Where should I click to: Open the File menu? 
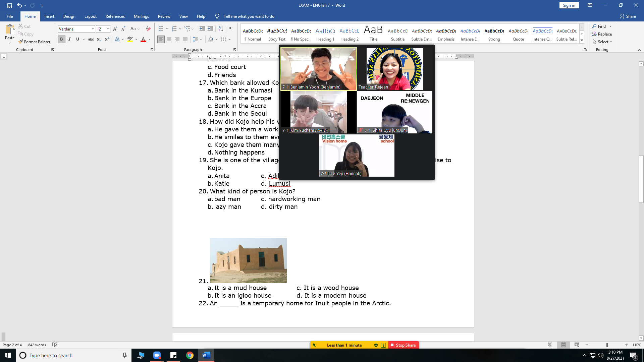pyautogui.click(x=10, y=16)
